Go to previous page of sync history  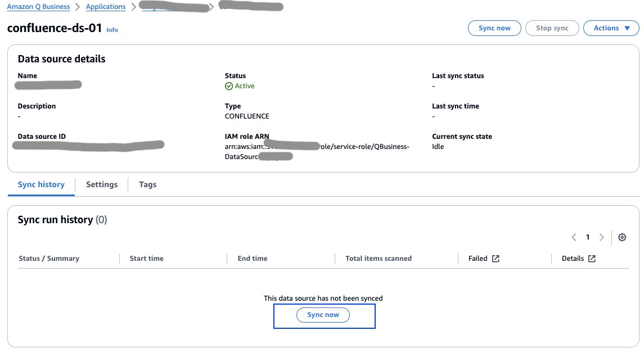pos(574,237)
